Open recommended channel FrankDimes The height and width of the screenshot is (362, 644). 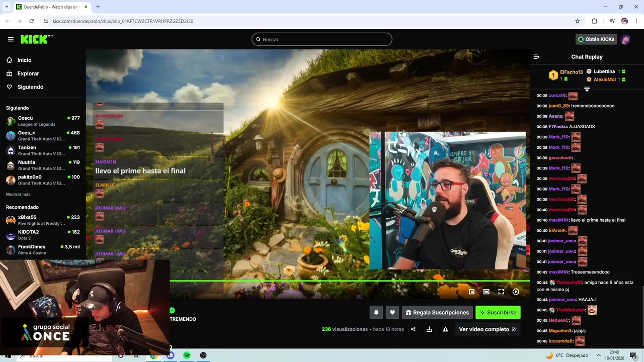point(43,249)
